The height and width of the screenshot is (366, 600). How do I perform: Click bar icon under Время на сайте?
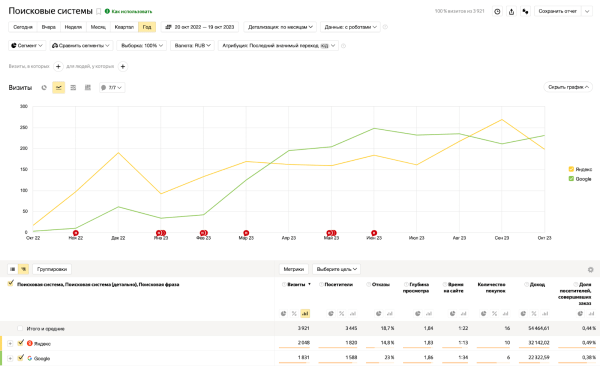tap(463, 314)
